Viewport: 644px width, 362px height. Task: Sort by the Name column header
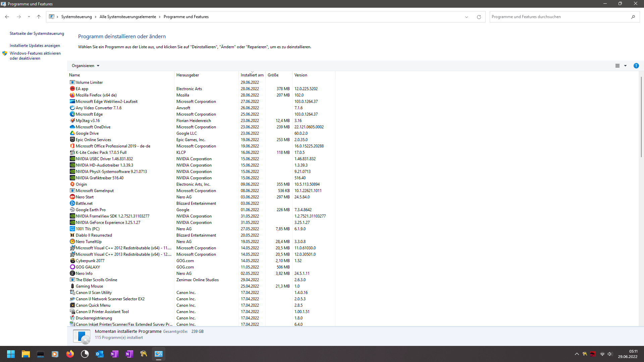pos(121,75)
